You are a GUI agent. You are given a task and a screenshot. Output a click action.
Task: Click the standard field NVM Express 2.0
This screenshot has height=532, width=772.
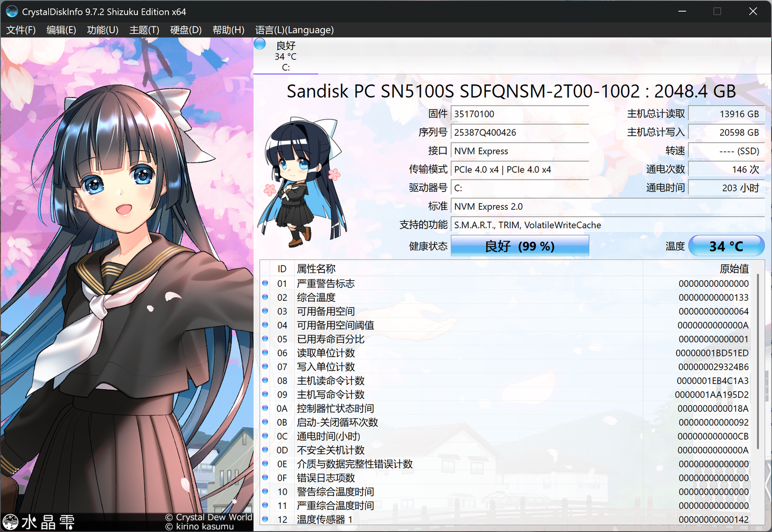pos(608,206)
